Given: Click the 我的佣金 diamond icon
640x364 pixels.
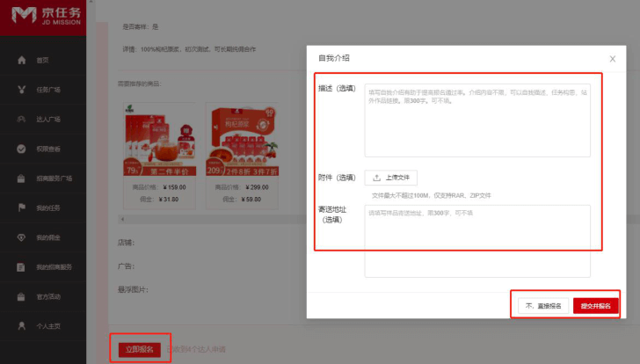Looking at the screenshot, I should point(21,237).
